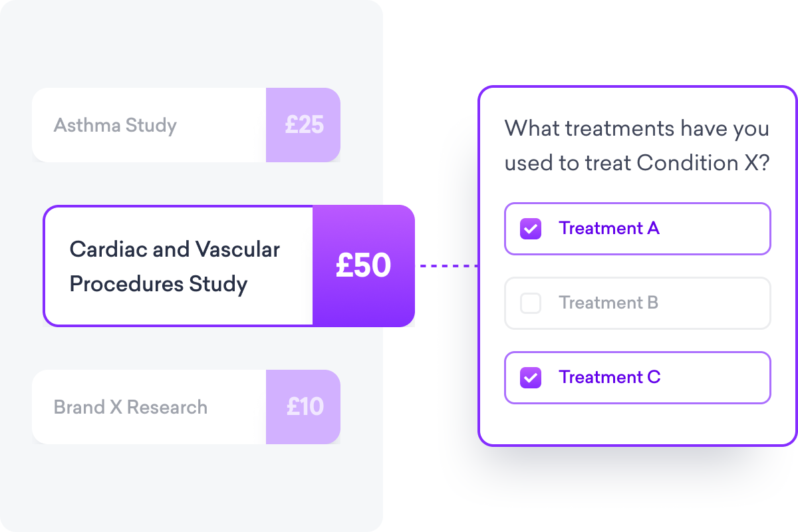The width and height of the screenshot is (798, 532).
Task: Select the Treatment A option label
Action: click(609, 229)
